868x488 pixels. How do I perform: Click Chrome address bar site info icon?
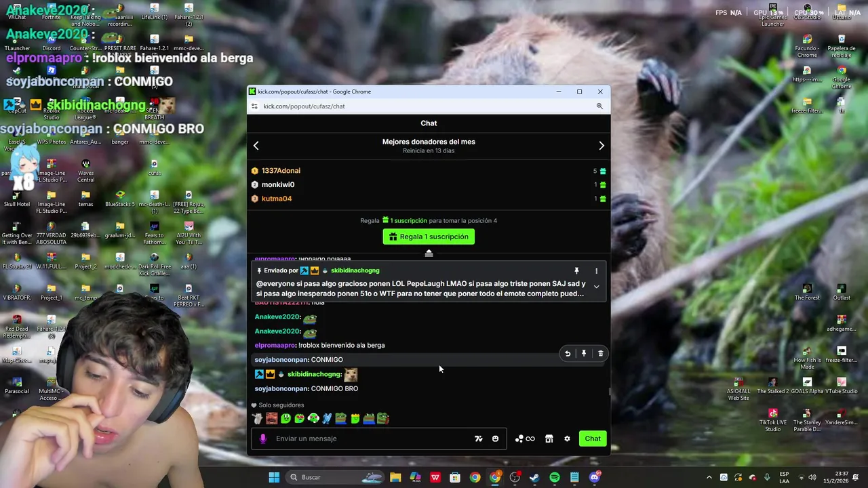(254, 106)
